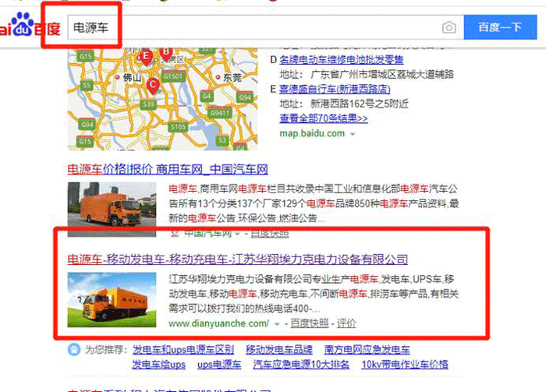Open result 电源车价格|报价 商用车网_中国汽车网

168,169
